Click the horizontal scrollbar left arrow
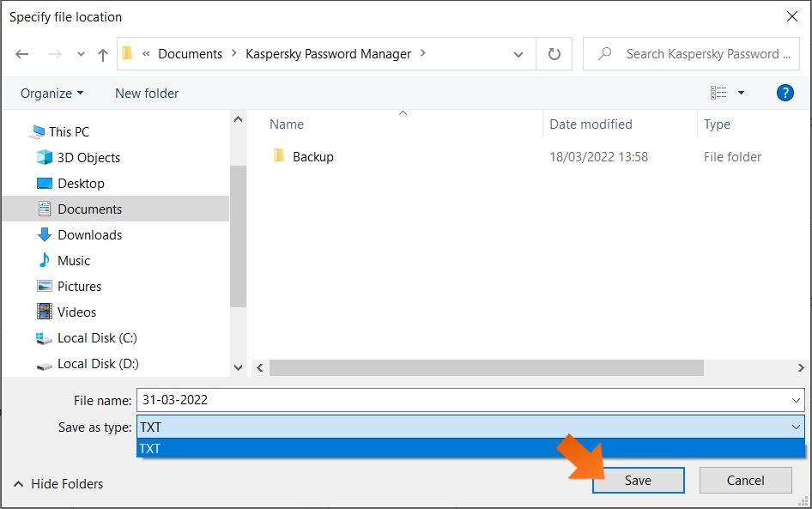 point(260,367)
